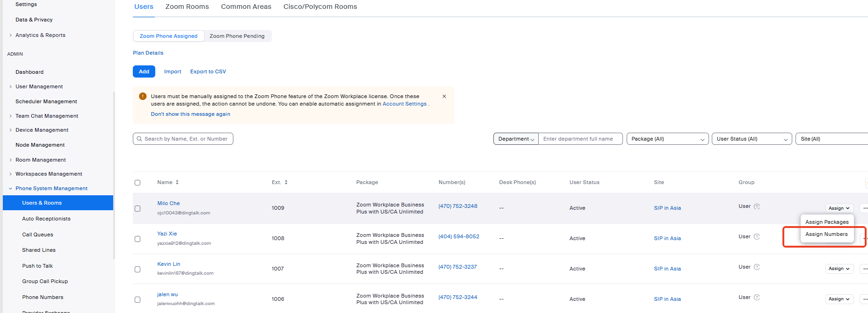The image size is (868, 313).
Task: Focus the Search by Name field
Action: click(183, 139)
